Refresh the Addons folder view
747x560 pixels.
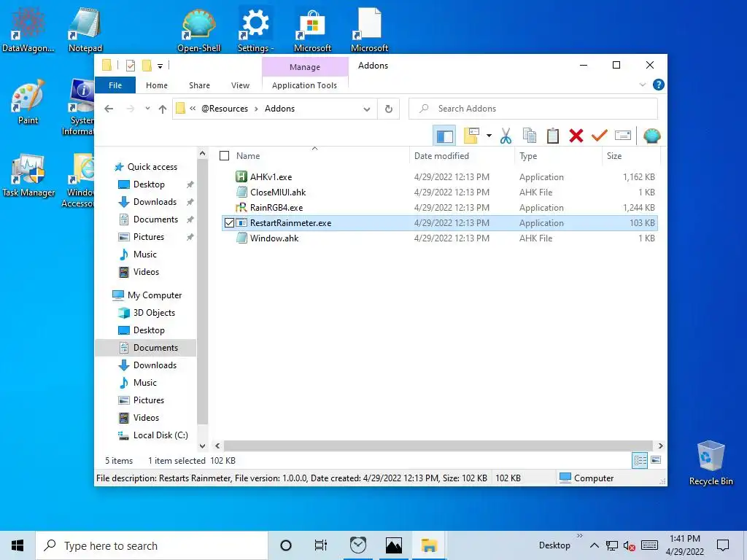tap(388, 109)
